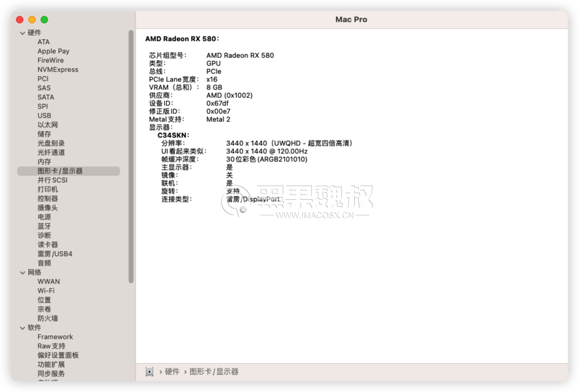
Task: Open the 光盘刻录 entry
Action: coord(51,144)
